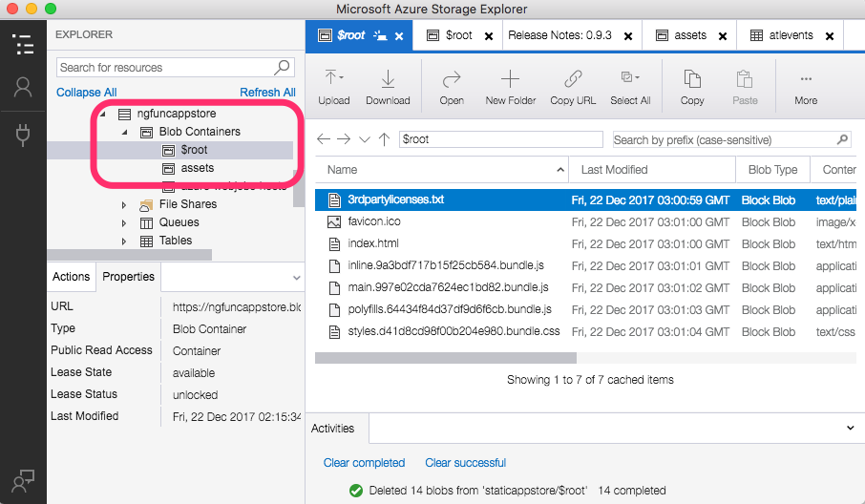Close the assets tab

tap(723, 36)
